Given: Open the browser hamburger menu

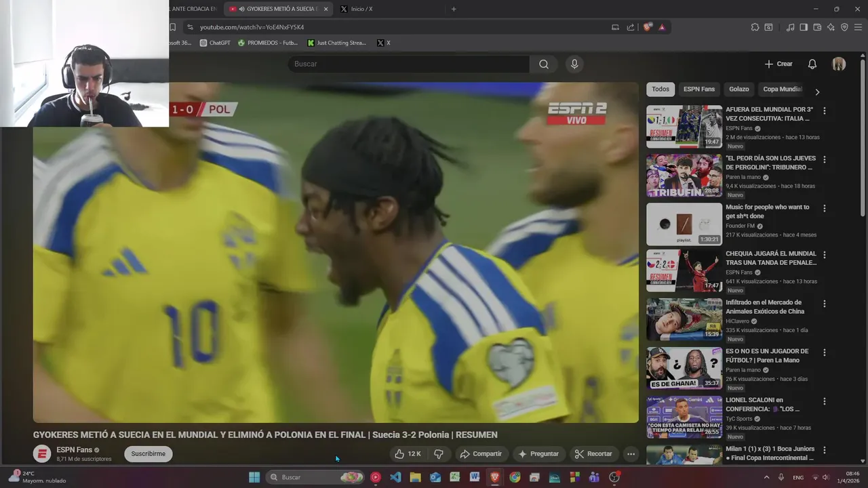Looking at the screenshot, I should pyautogui.click(x=859, y=27).
